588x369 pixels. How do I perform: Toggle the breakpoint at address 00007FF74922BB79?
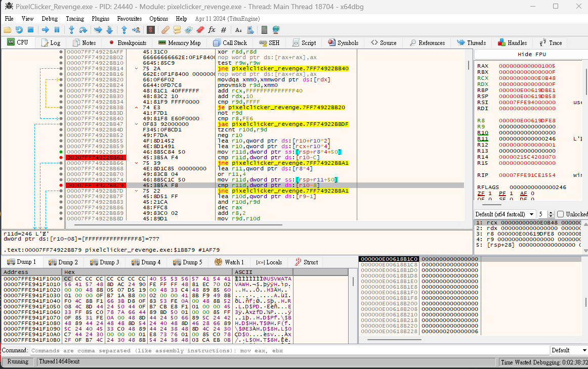click(61, 186)
